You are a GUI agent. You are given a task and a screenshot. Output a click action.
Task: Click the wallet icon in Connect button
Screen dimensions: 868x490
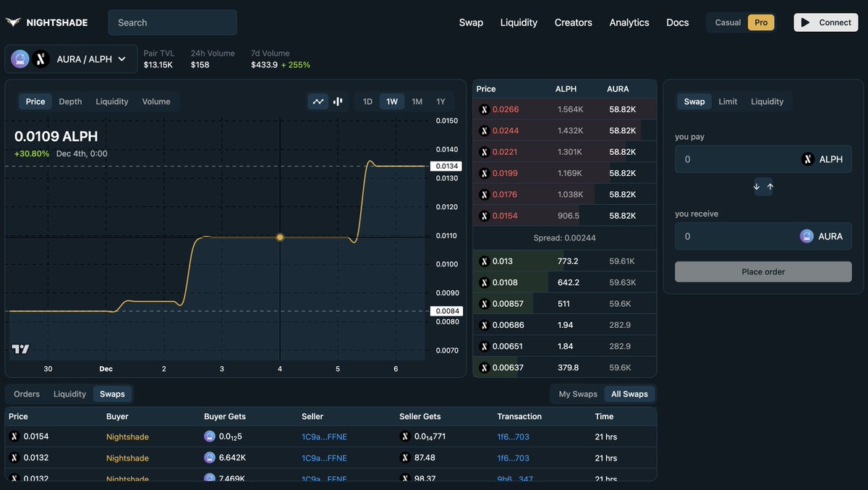click(x=806, y=22)
